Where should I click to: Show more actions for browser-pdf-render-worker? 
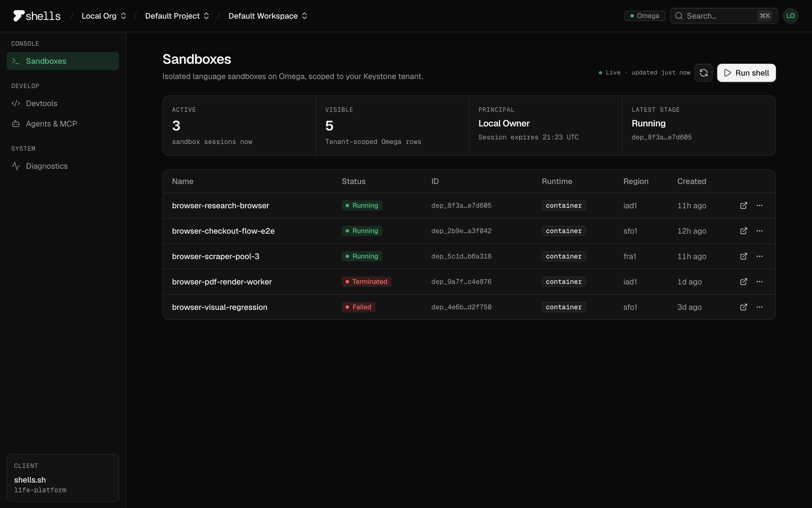(760, 282)
